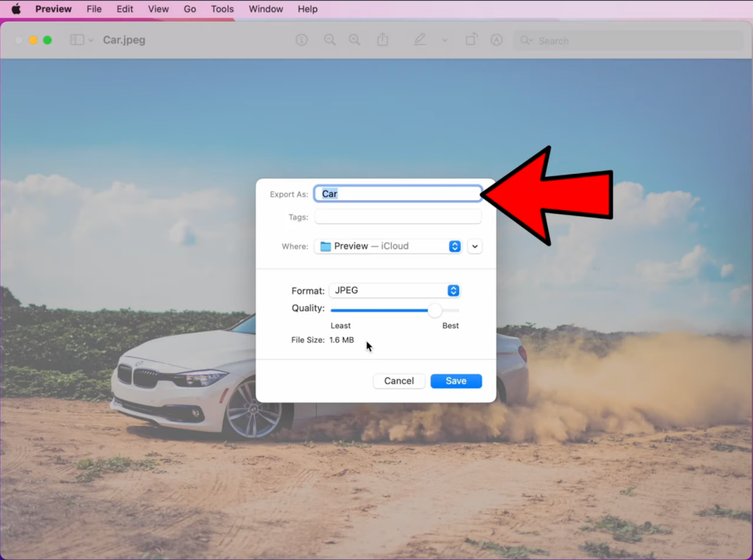This screenshot has width=753, height=560.
Task: Click the Zoom In magnifier icon
Action: point(354,39)
